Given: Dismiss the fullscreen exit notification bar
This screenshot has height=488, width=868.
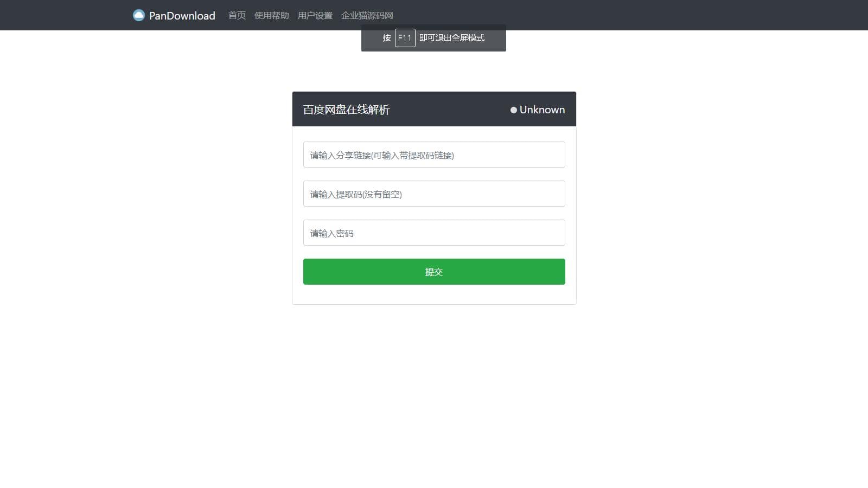Looking at the screenshot, I should click(x=434, y=38).
